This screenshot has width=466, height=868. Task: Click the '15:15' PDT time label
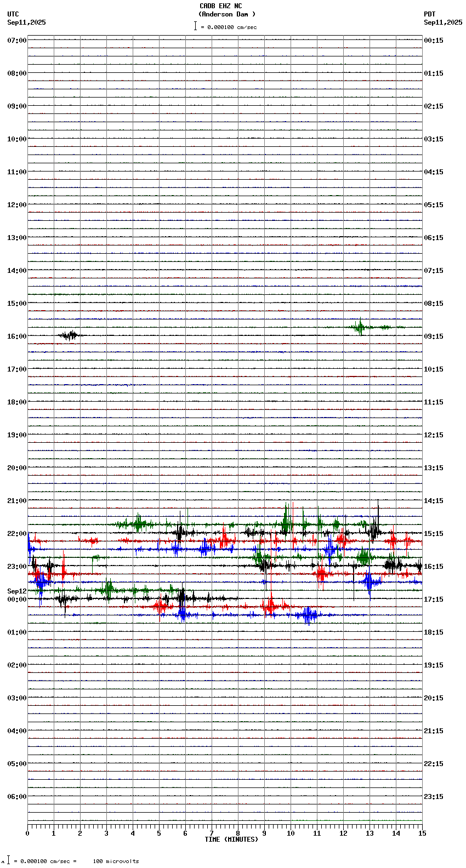tap(434, 534)
